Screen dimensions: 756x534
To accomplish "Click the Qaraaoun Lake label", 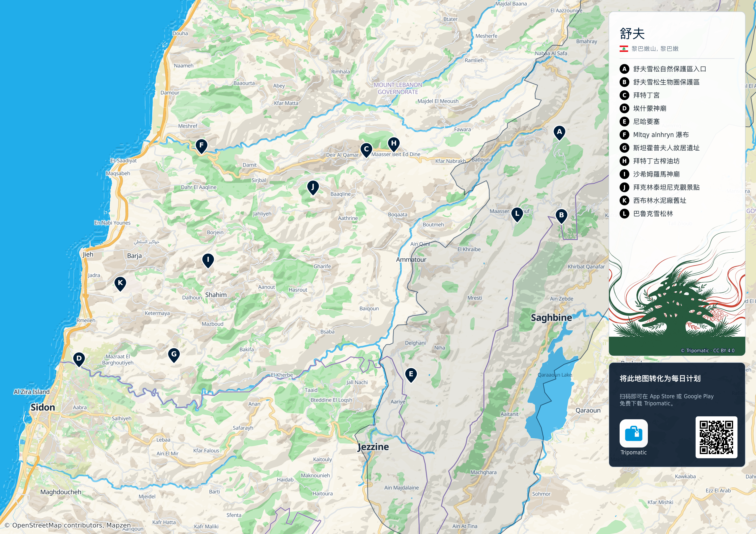I will click(555, 375).
